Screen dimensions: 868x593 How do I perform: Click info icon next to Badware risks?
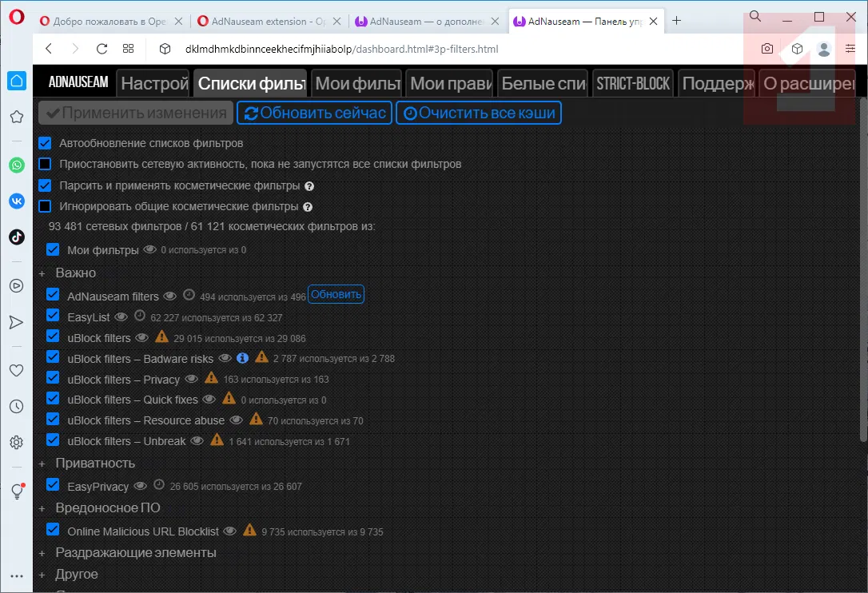coord(242,358)
